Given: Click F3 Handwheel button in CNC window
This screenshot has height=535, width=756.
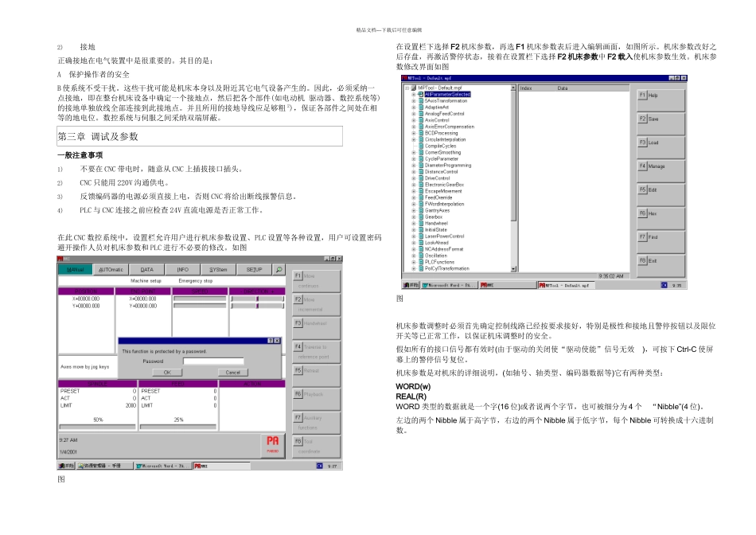Looking at the screenshot, I should [316, 329].
